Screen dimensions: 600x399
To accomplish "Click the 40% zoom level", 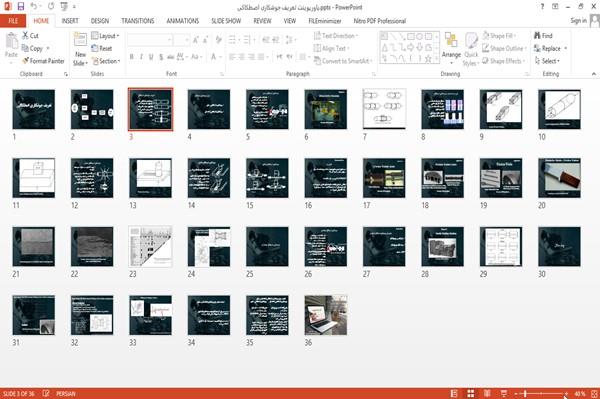I will 579,393.
